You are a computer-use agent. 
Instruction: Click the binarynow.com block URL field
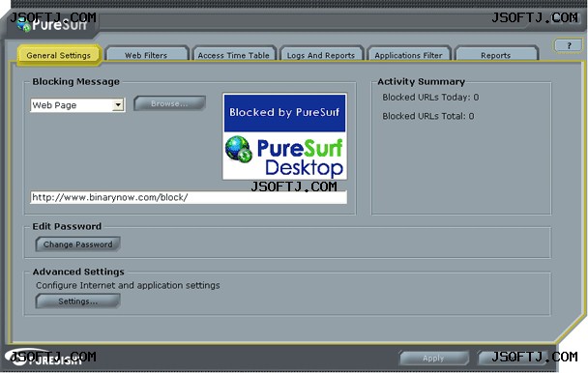[189, 197]
